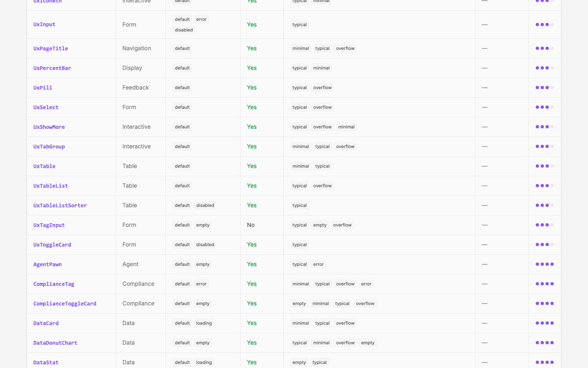This screenshot has width=588, height=368.
Task: Click the rating dots in UxTagInput row
Action: tap(545, 225)
